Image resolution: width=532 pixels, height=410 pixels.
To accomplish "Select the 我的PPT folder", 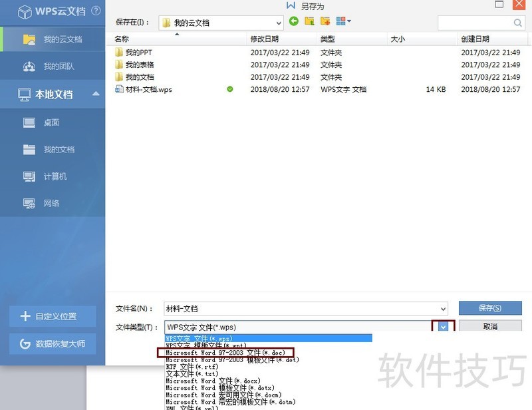I will click(139, 53).
